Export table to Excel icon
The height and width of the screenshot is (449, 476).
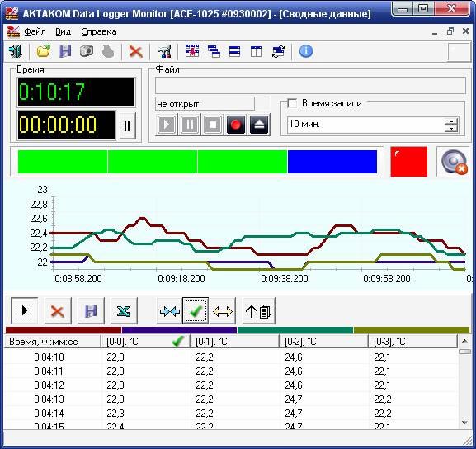(x=124, y=311)
